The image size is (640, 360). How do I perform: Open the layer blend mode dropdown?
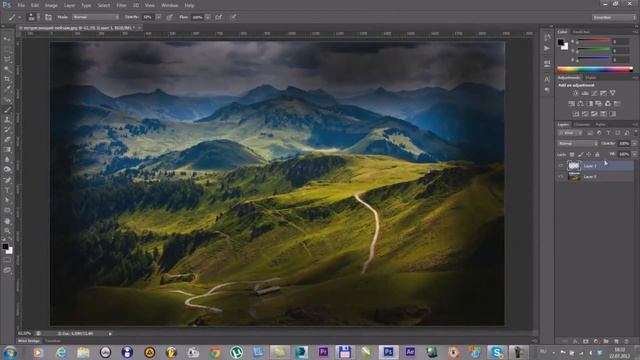click(578, 143)
